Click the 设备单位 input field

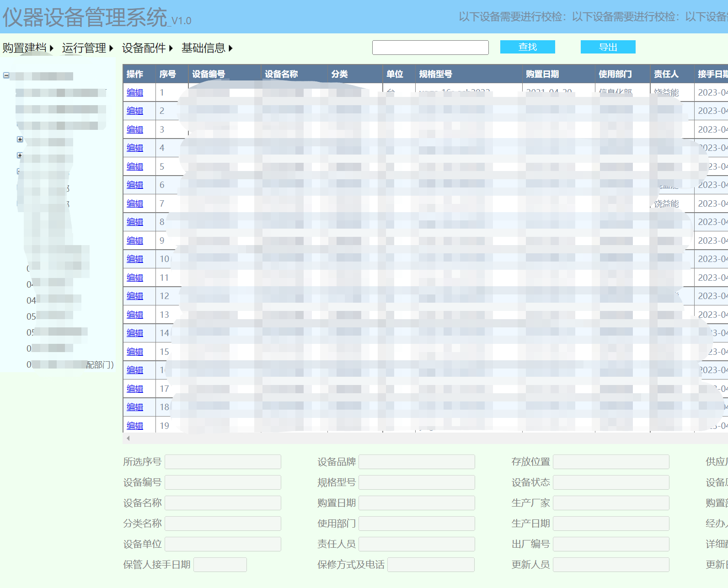coord(223,544)
